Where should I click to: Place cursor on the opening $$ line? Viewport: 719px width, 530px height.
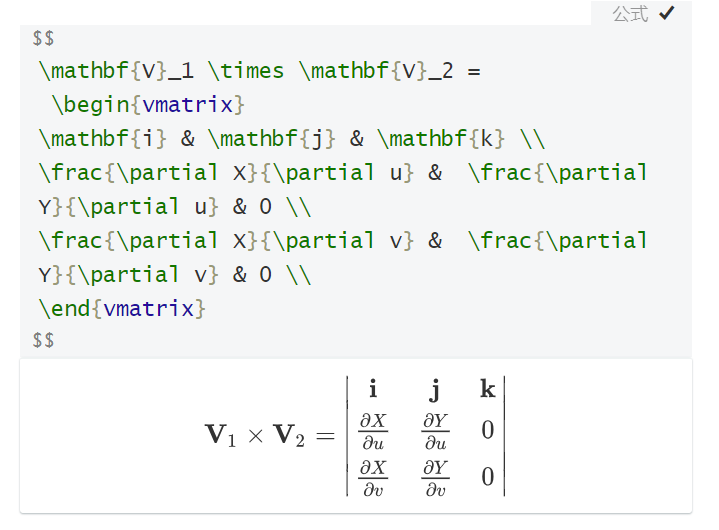click(44, 38)
